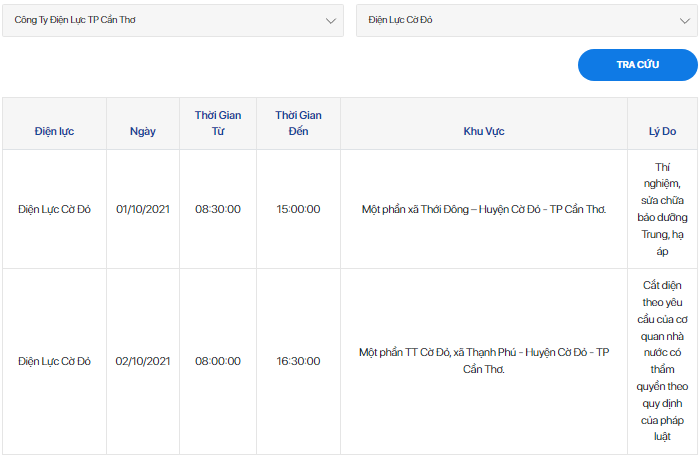
Task: Select the 01/10/2021 date cell
Action: [143, 209]
